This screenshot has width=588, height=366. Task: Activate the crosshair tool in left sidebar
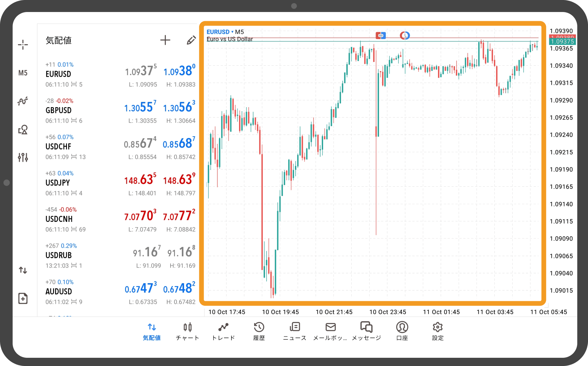click(23, 45)
